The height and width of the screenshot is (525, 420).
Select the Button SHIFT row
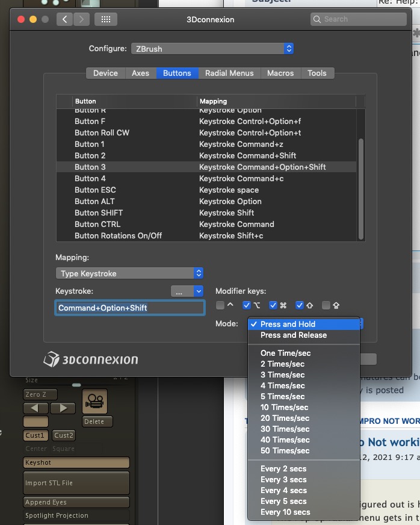[x=206, y=213]
